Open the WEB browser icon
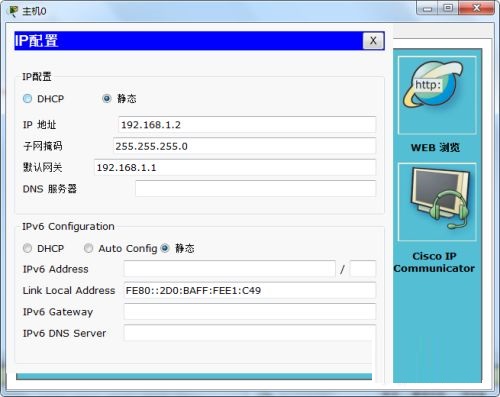The height and width of the screenshot is (397, 500). tap(437, 95)
